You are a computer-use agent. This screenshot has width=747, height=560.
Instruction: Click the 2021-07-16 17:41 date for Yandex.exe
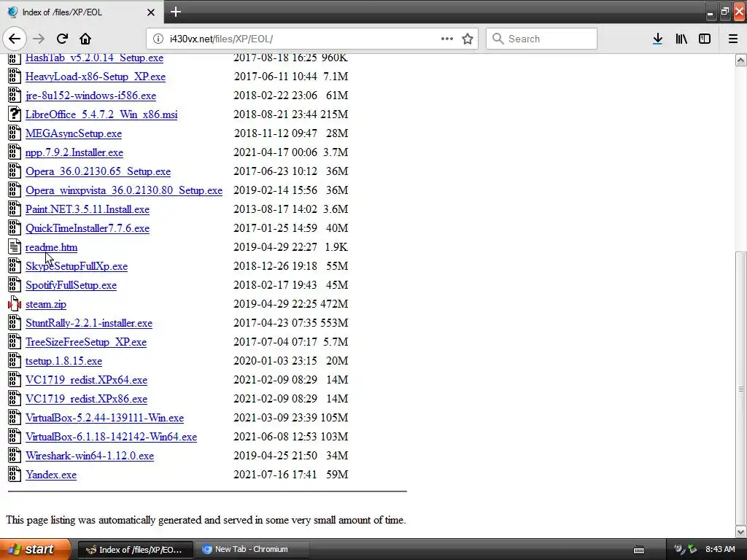275,474
